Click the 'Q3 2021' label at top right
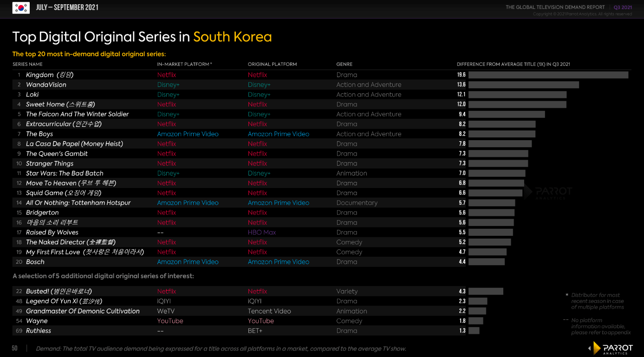644x357 pixels. pos(623,7)
